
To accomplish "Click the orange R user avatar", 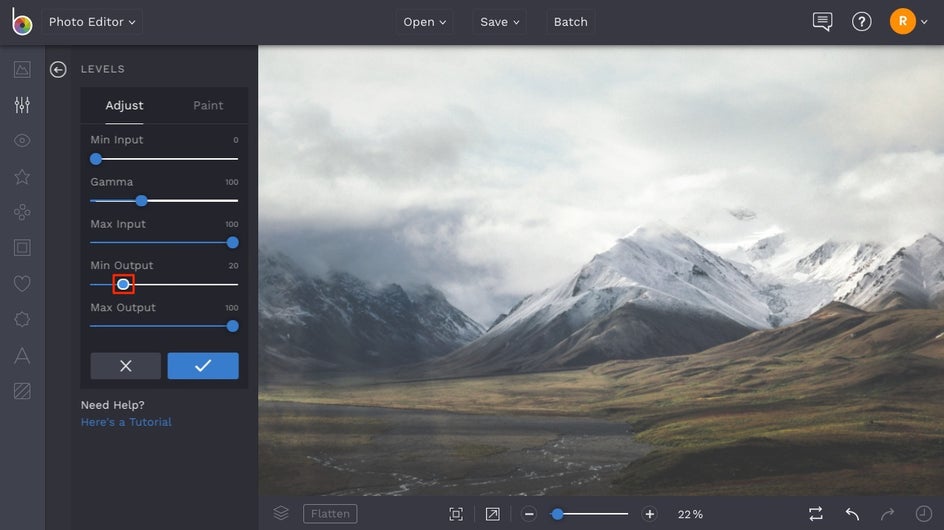I will coord(902,22).
